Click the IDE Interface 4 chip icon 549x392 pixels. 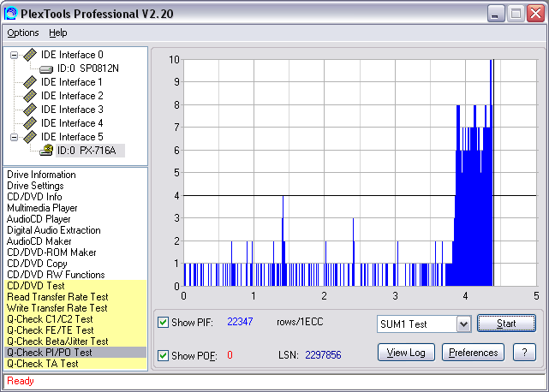pyautogui.click(x=30, y=123)
